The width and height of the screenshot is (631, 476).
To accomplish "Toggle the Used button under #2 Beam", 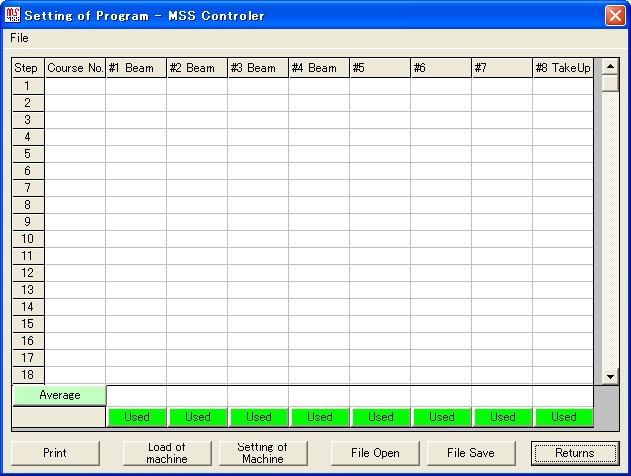I will point(198,417).
